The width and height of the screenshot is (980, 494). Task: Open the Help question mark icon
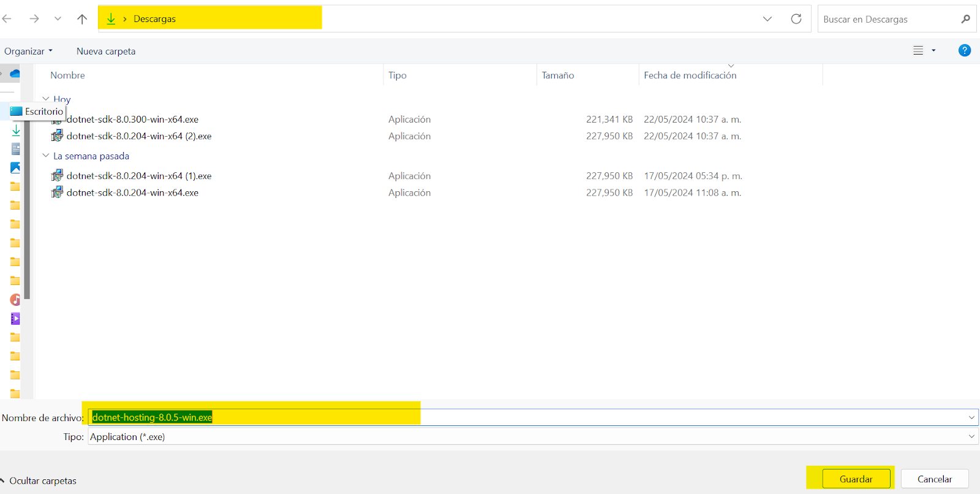click(x=964, y=51)
